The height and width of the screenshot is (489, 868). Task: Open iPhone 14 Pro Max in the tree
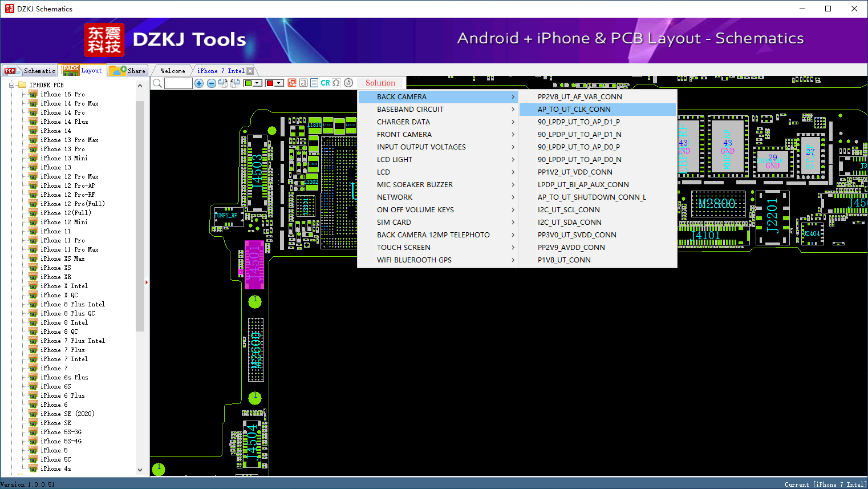70,104
